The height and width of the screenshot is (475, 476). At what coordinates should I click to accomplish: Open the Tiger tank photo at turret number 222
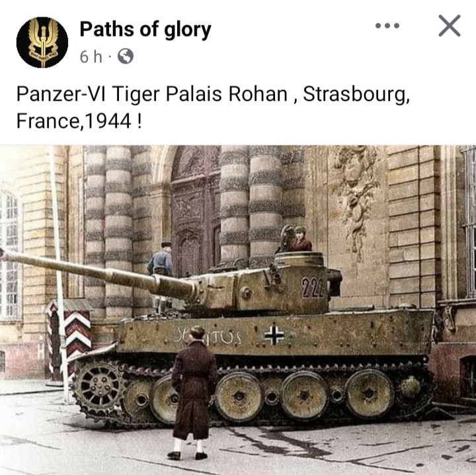[x=311, y=288]
